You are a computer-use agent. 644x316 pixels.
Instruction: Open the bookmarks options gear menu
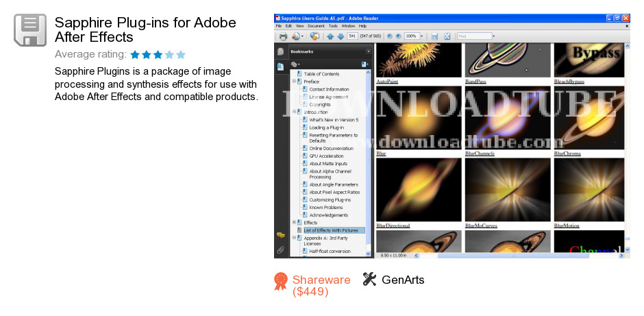295,64
